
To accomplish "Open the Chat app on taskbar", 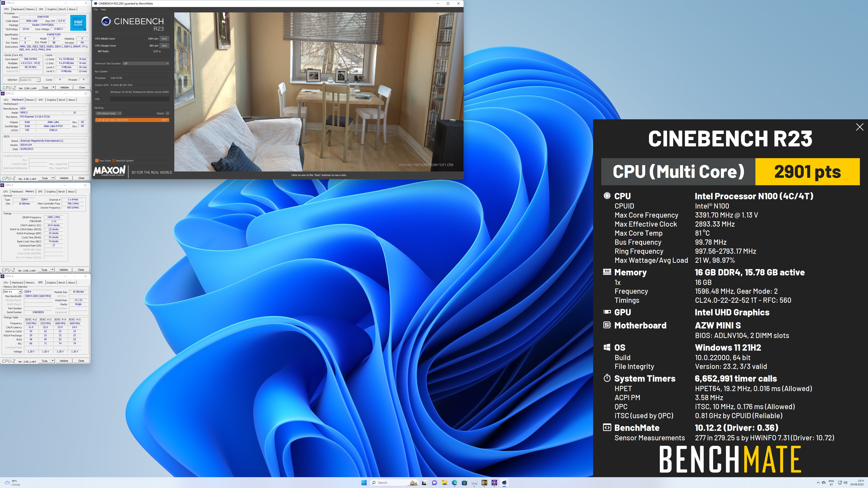I will tap(434, 483).
